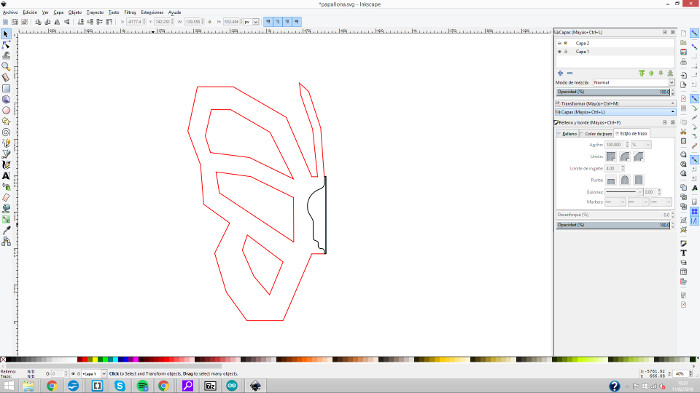Pick the yellow swatch in palette
This screenshot has width=700, height=393.
click(x=95, y=360)
